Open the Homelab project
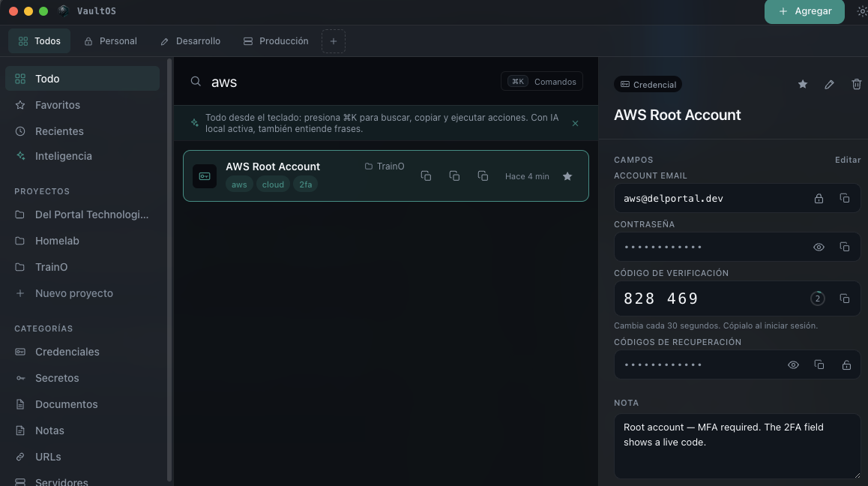Viewport: 868px width, 486px height. (x=82, y=241)
